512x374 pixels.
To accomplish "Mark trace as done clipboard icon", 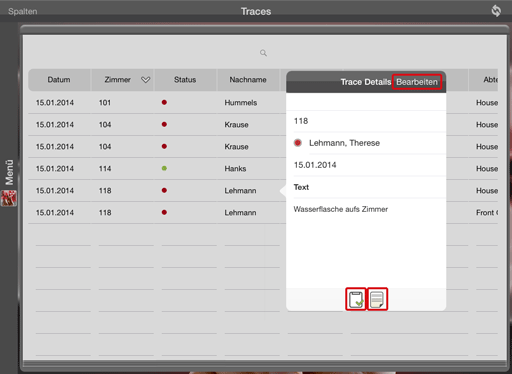I will coord(356,299).
